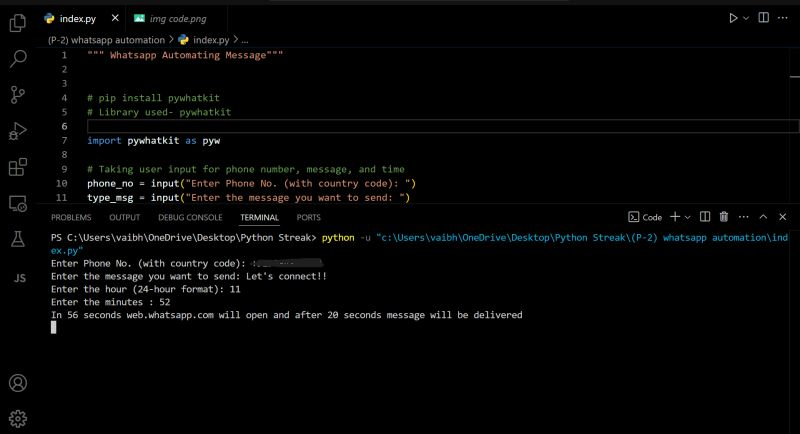The width and height of the screenshot is (800, 434).
Task: Open the JS sidebar item
Action: (x=19, y=278)
